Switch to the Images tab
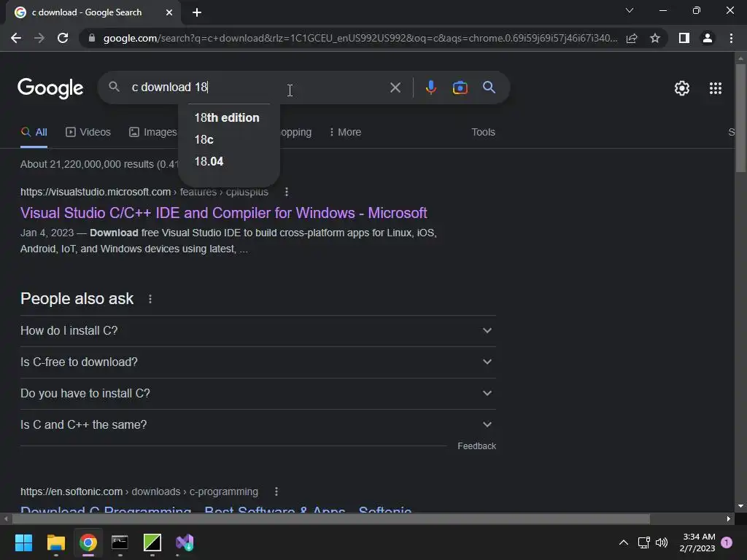The image size is (747, 560). 153,132
